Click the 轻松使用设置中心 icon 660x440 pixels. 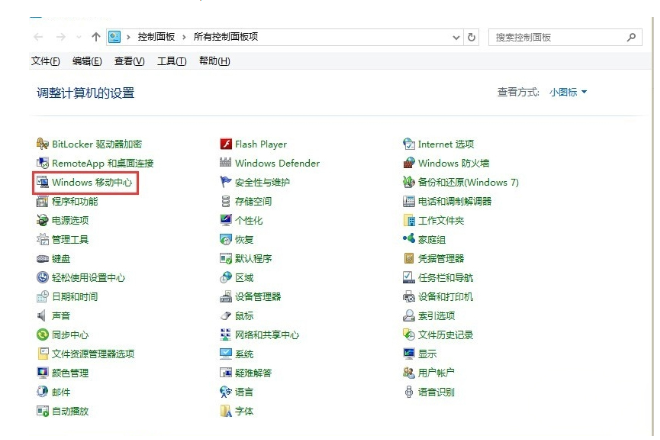click(x=43, y=277)
